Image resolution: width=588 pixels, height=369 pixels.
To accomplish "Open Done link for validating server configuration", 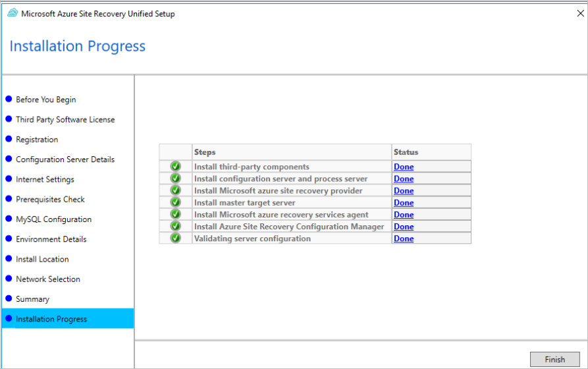I will click(x=404, y=239).
